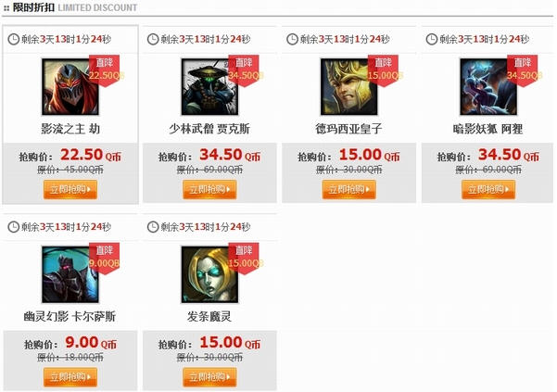Viewport: 557px width, 392px height.
Task: Purchase 德玛西亚皇子 via 立即抢购
Action: click(349, 189)
